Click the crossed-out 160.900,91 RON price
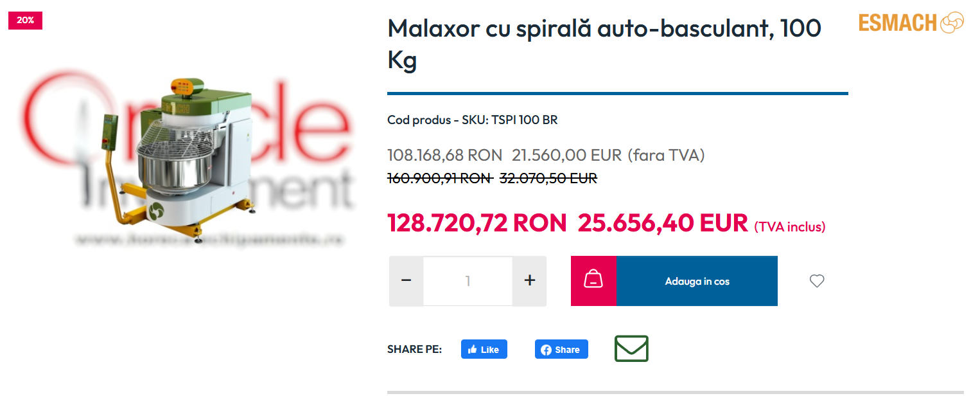The width and height of the screenshot is (980, 405). pyautogui.click(x=439, y=178)
